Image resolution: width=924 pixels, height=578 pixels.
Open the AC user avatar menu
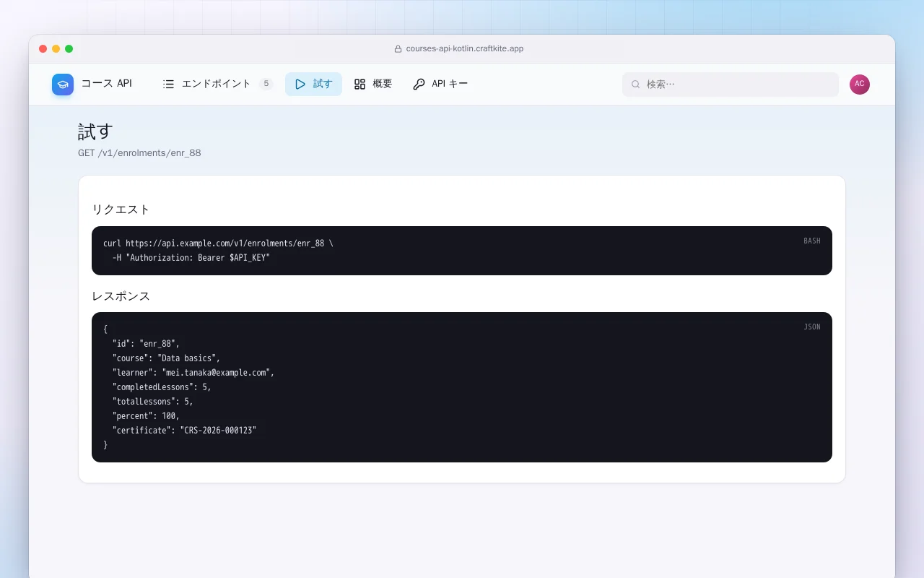pyautogui.click(x=860, y=85)
